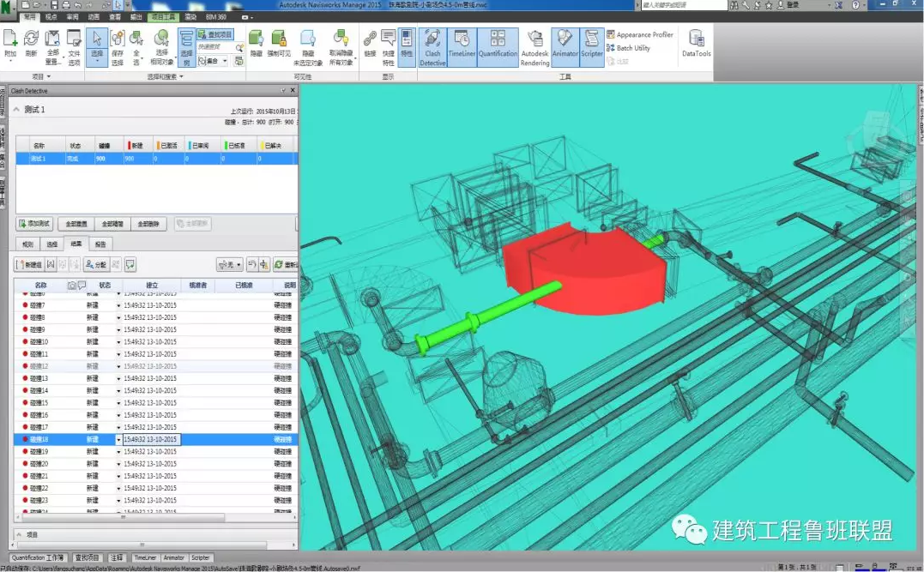Open the 集合 (Sets) dropdown

tap(213, 61)
